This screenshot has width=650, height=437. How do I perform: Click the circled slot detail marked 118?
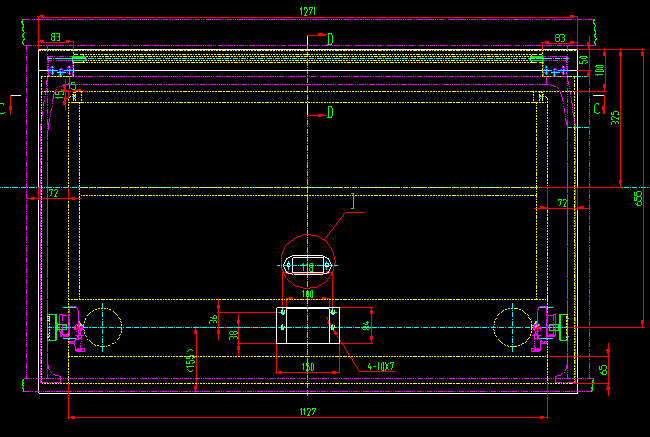tap(309, 265)
